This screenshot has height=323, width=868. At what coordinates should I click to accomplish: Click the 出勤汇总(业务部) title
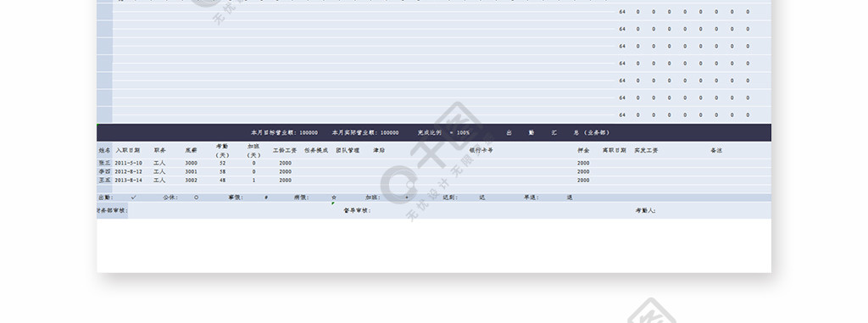[558, 133]
